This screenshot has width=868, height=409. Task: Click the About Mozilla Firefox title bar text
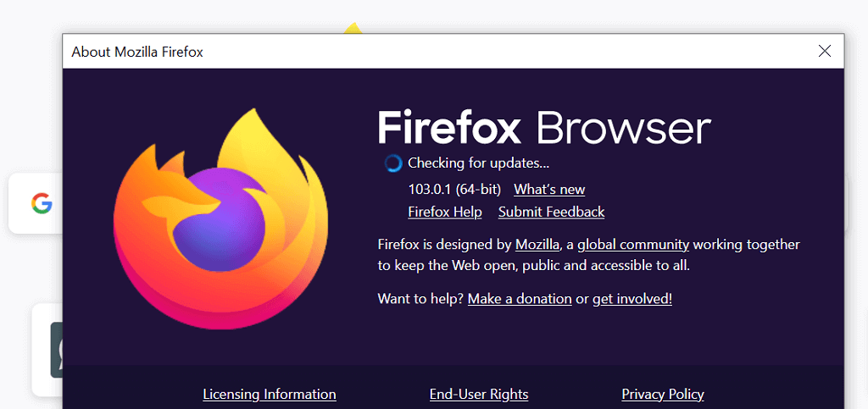point(137,52)
